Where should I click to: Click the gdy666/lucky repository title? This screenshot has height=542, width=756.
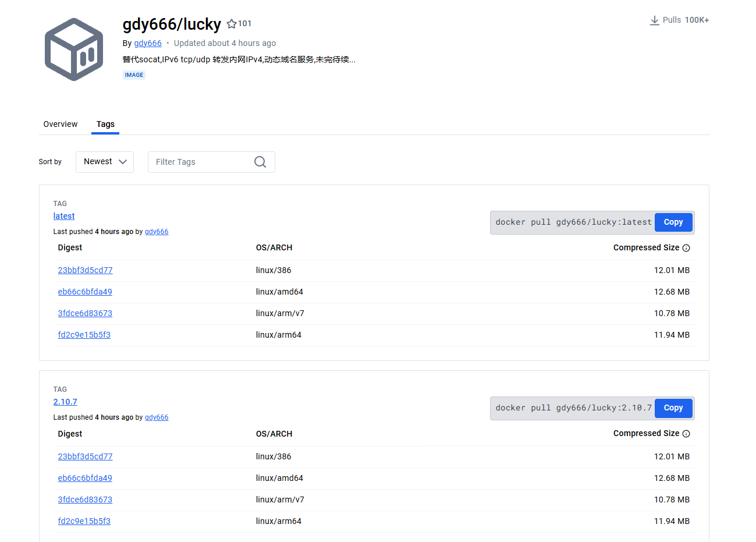tap(172, 24)
